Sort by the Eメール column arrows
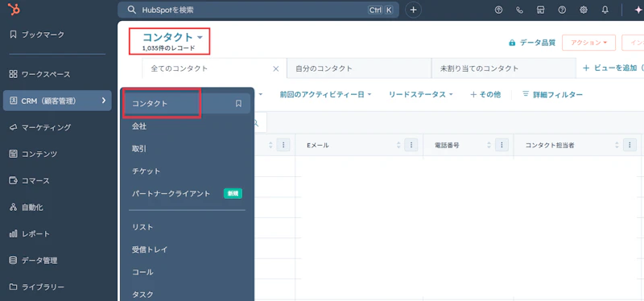 pyautogui.click(x=398, y=145)
